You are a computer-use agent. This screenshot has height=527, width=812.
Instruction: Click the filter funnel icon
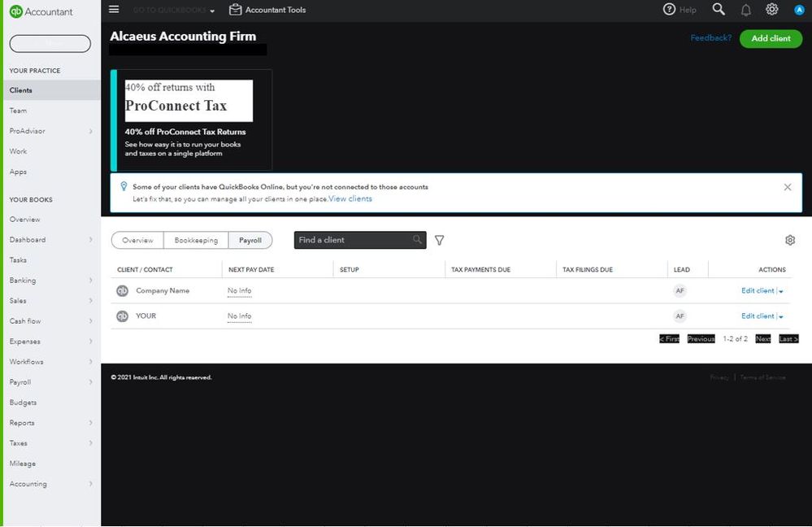(x=439, y=240)
